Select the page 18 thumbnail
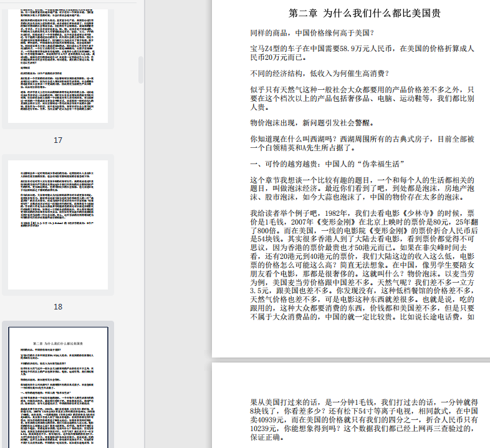This screenshot has width=490, height=448. [58, 225]
